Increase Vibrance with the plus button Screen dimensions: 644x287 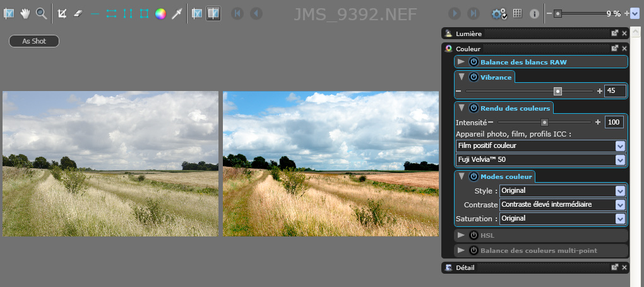pyautogui.click(x=599, y=91)
